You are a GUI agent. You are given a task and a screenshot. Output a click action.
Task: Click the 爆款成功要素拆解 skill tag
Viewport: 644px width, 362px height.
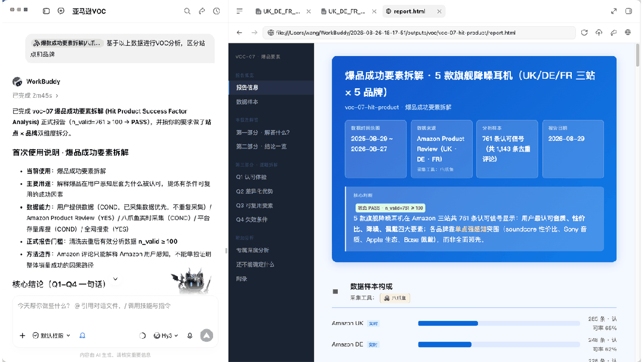[66, 43]
